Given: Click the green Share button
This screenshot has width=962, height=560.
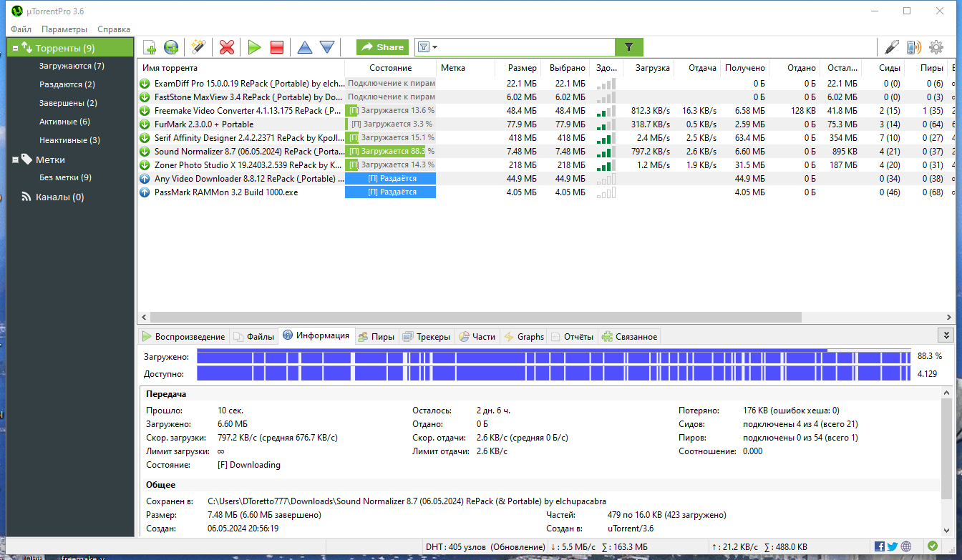Looking at the screenshot, I should [x=383, y=47].
